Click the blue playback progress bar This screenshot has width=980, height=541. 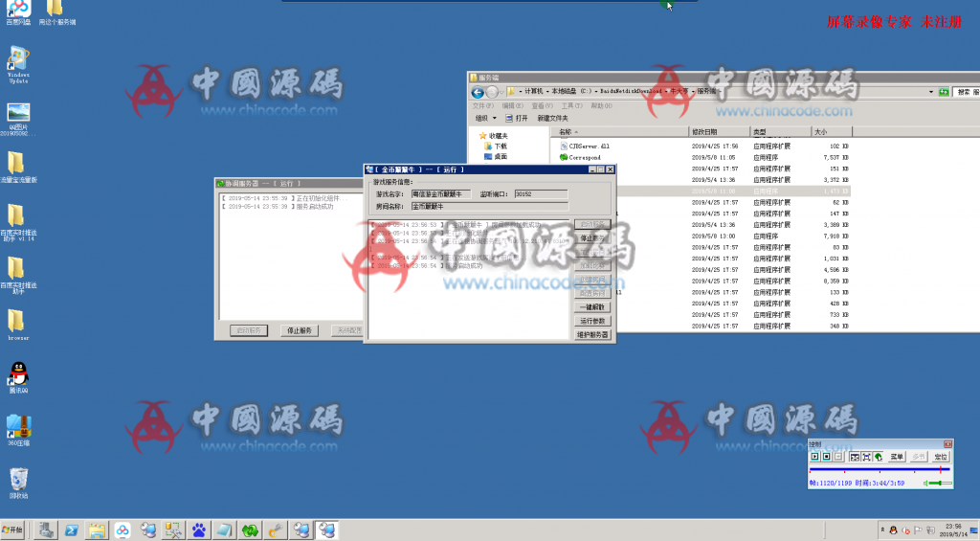click(880, 469)
